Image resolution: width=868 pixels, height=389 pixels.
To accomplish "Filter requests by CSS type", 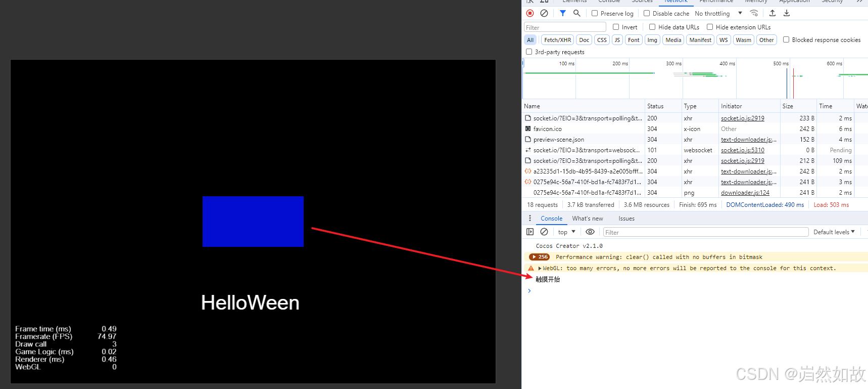I will [x=602, y=40].
